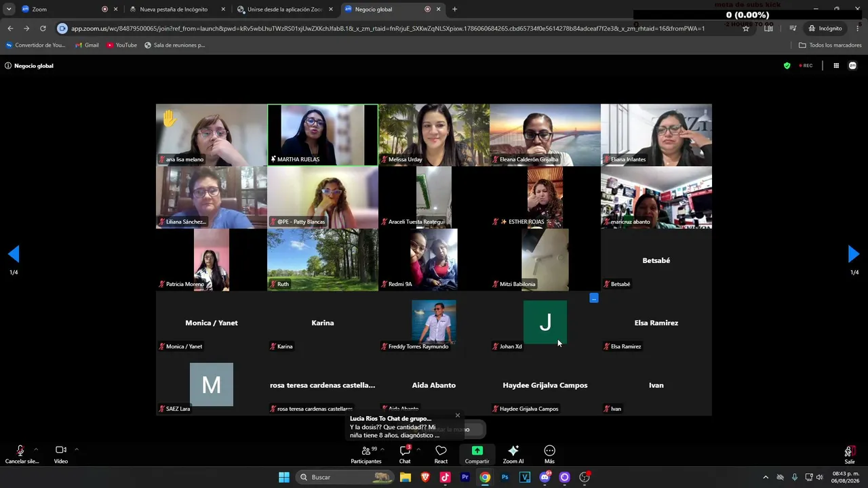Image resolution: width=868 pixels, height=488 pixels.
Task: Select Eliana Infantes video tile
Action: pos(656,135)
